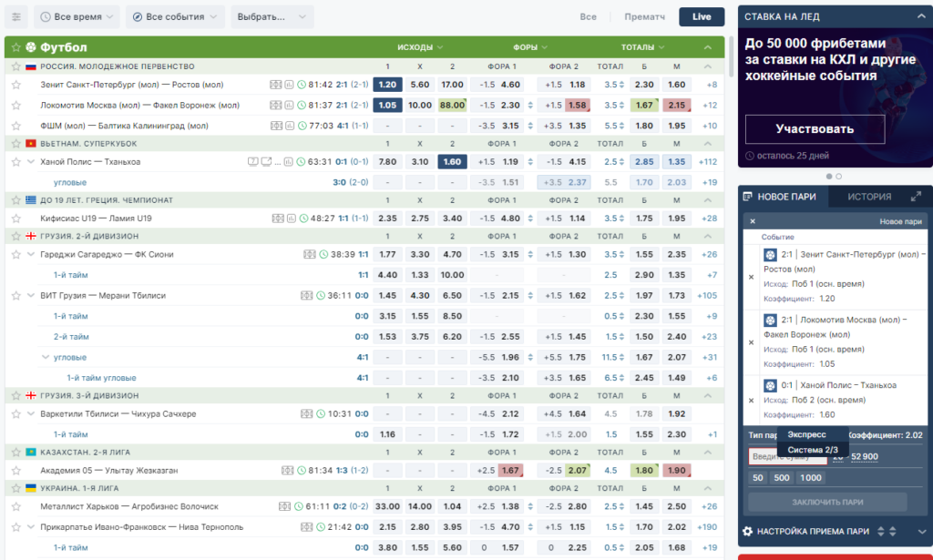Viewport: 933px width, 560px height.
Task: Select the second promo banner carousel dot
Action: click(x=838, y=177)
